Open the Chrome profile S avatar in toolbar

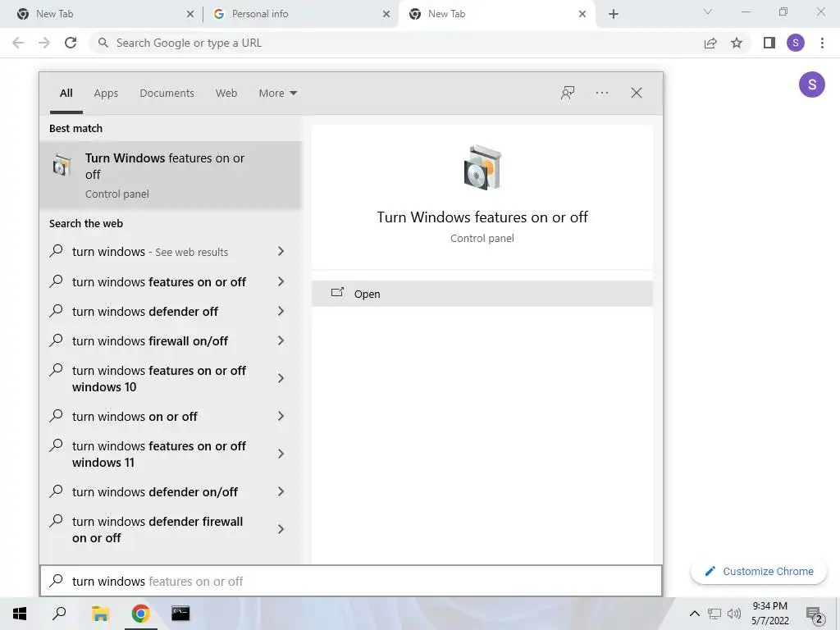click(x=796, y=43)
